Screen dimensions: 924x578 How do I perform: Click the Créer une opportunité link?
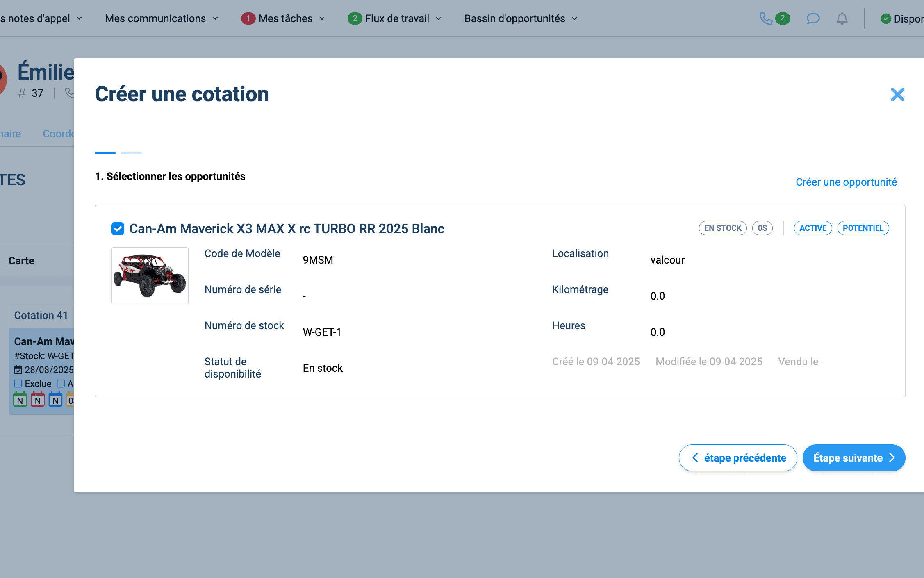click(x=846, y=182)
